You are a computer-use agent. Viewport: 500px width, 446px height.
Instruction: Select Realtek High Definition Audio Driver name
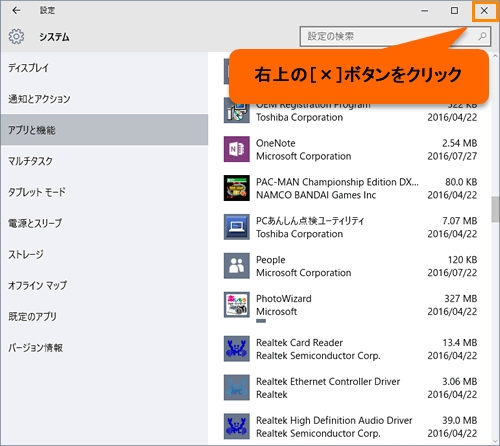[334, 421]
